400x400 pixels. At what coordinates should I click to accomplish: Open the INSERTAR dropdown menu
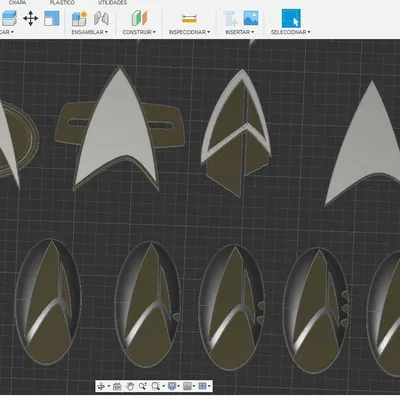click(239, 32)
